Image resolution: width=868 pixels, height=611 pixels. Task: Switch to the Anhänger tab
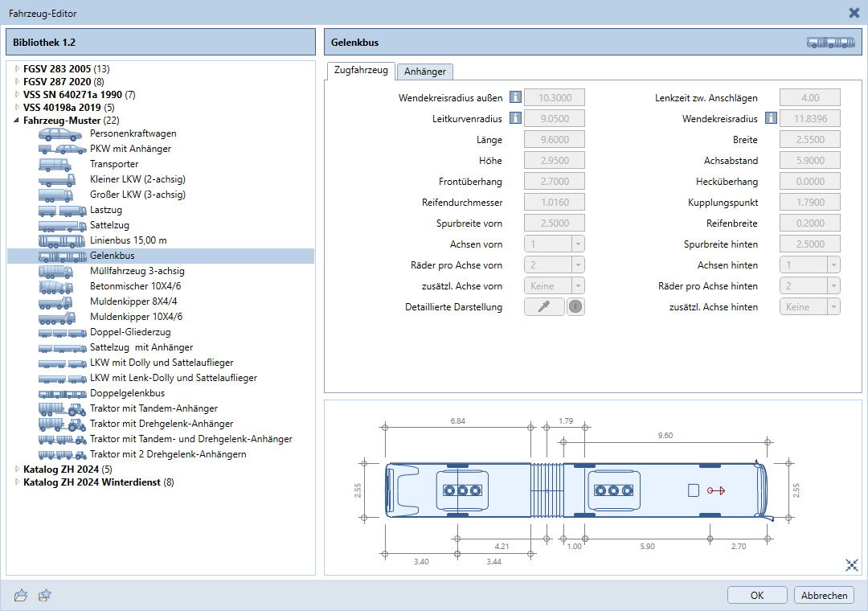click(425, 72)
